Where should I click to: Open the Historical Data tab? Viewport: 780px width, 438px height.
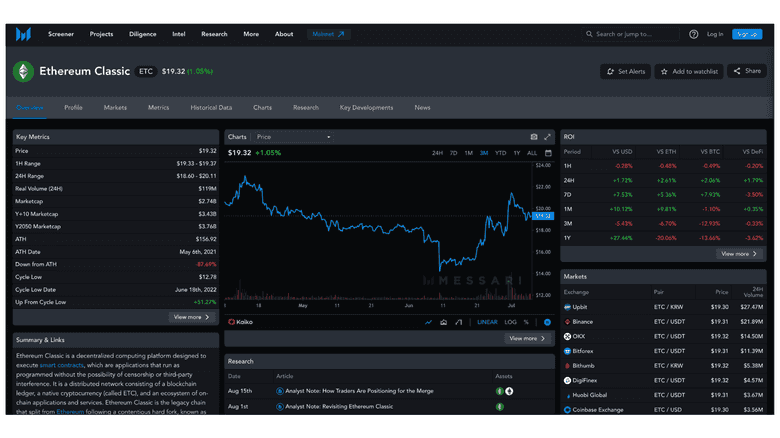pos(211,107)
